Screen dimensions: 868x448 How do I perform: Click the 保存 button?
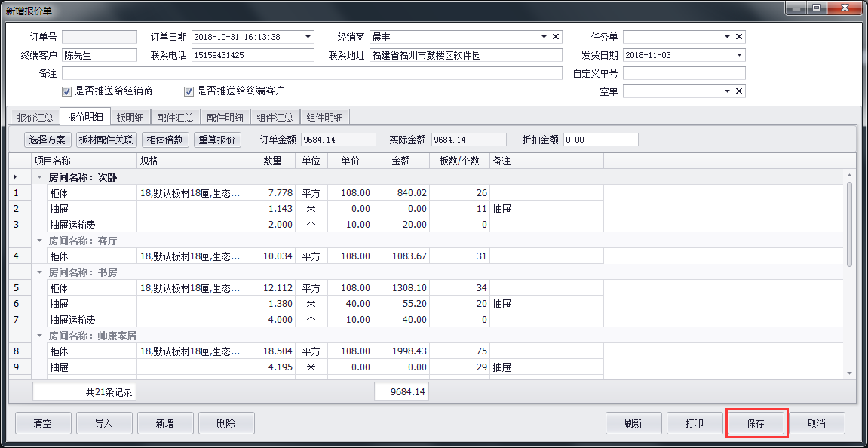(756, 424)
